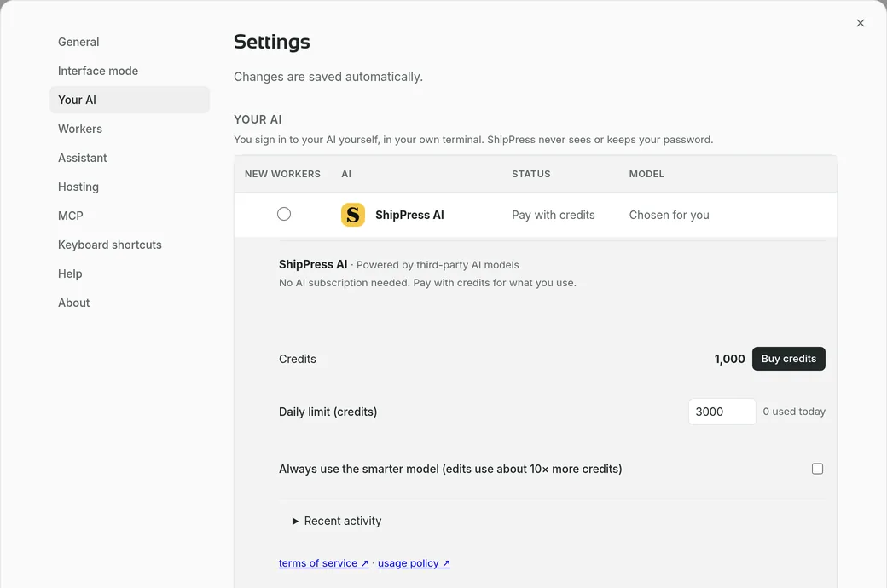Expand the Recent activity section

337,521
